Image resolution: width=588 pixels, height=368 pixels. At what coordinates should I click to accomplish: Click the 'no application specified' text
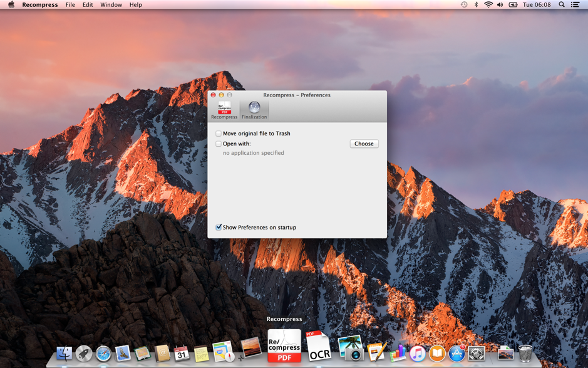[x=254, y=153]
